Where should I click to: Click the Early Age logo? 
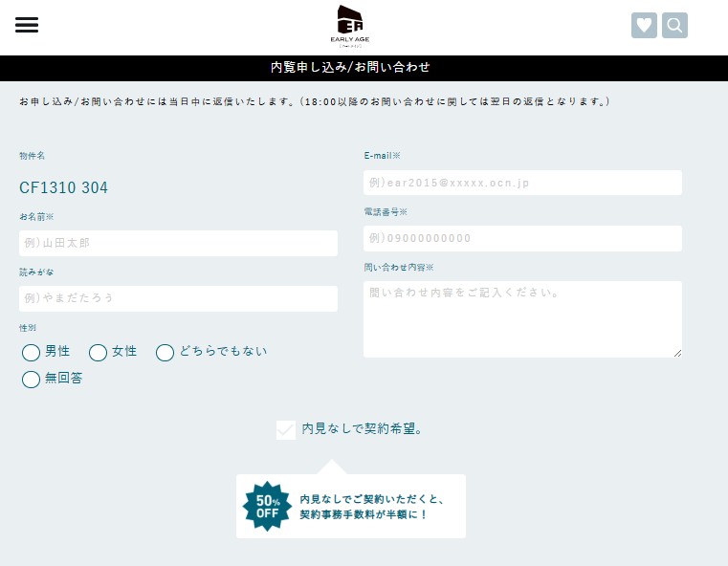click(x=350, y=25)
